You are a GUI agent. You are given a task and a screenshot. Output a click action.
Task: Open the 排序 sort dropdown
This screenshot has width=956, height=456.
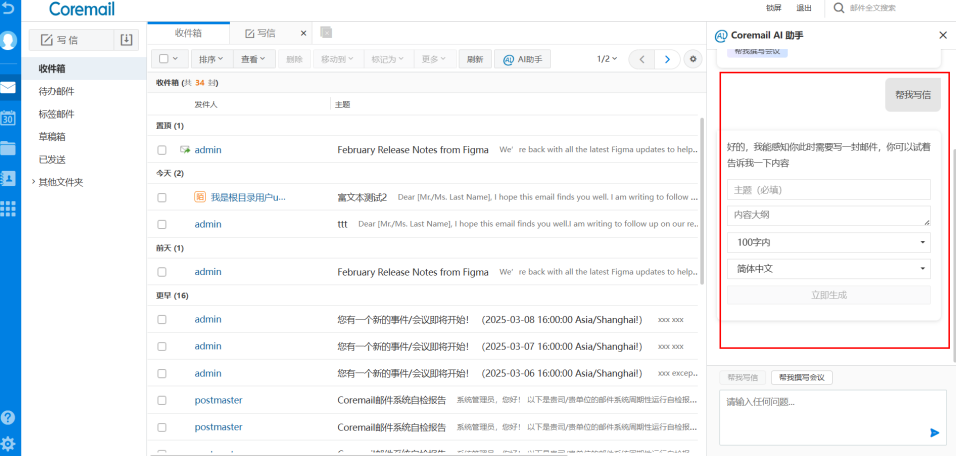point(210,60)
